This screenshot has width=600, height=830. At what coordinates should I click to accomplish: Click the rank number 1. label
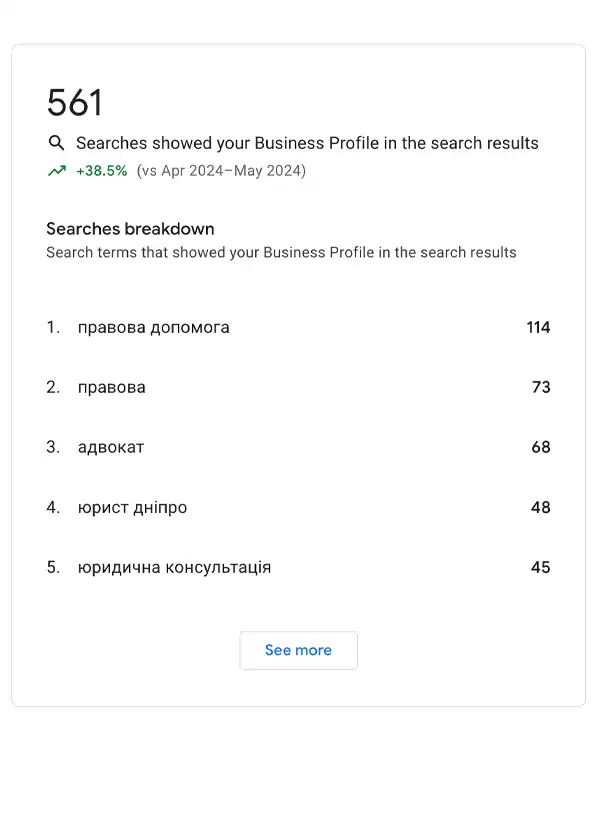point(53,327)
